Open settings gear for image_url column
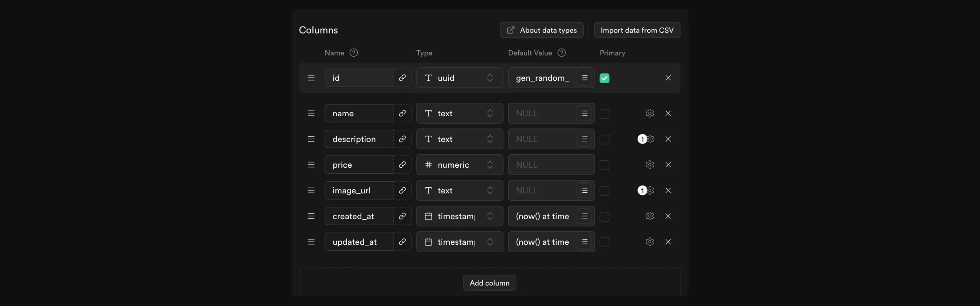Image resolution: width=980 pixels, height=306 pixels. coord(650,191)
